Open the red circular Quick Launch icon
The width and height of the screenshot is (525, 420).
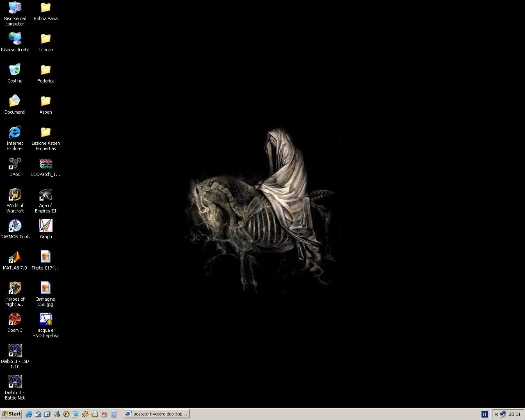[x=104, y=414]
